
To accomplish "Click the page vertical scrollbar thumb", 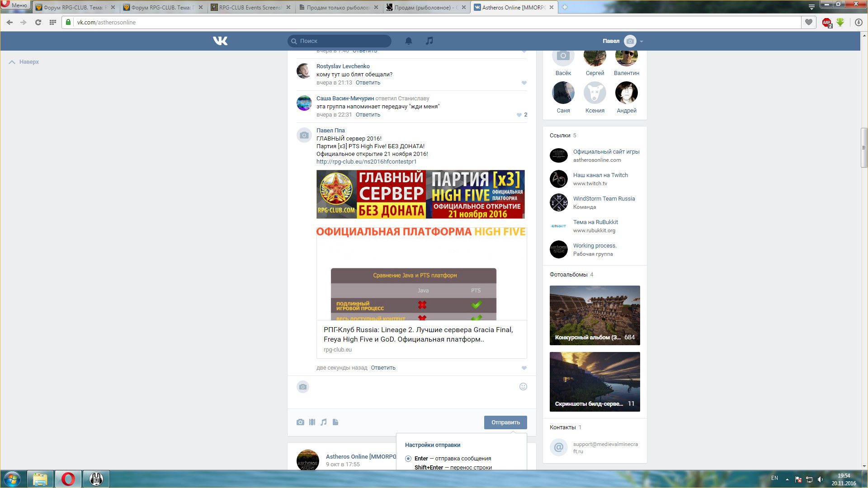I will pos(863,148).
